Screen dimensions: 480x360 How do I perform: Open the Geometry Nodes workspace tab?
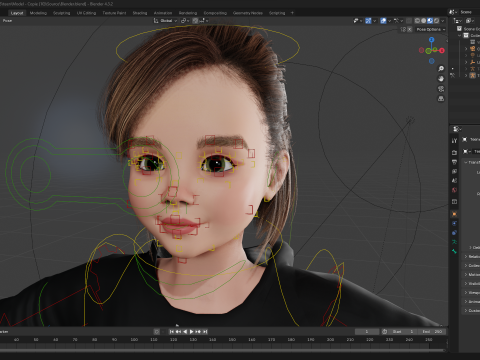(x=248, y=13)
